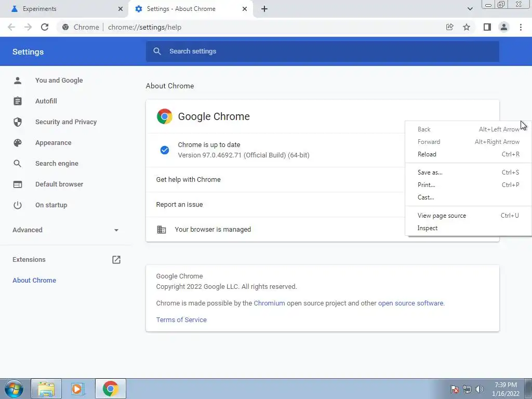Image resolution: width=532 pixels, height=399 pixels.
Task: Open the profile avatar icon
Action: pyautogui.click(x=504, y=27)
